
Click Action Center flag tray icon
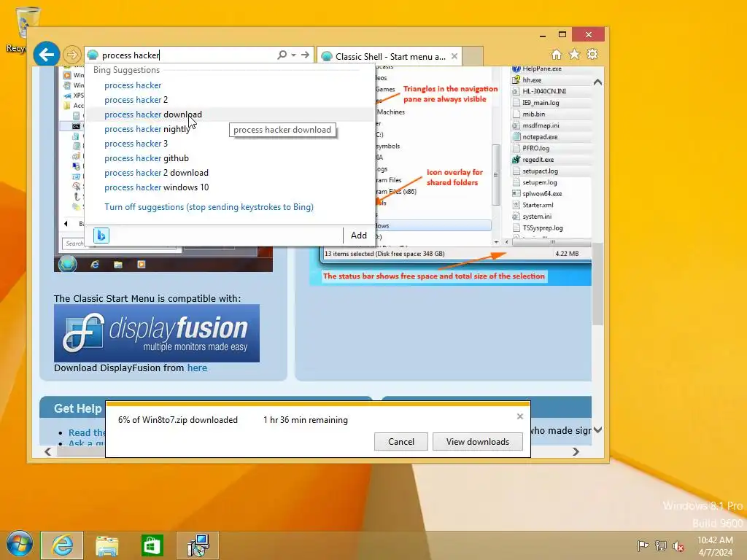(x=643, y=545)
